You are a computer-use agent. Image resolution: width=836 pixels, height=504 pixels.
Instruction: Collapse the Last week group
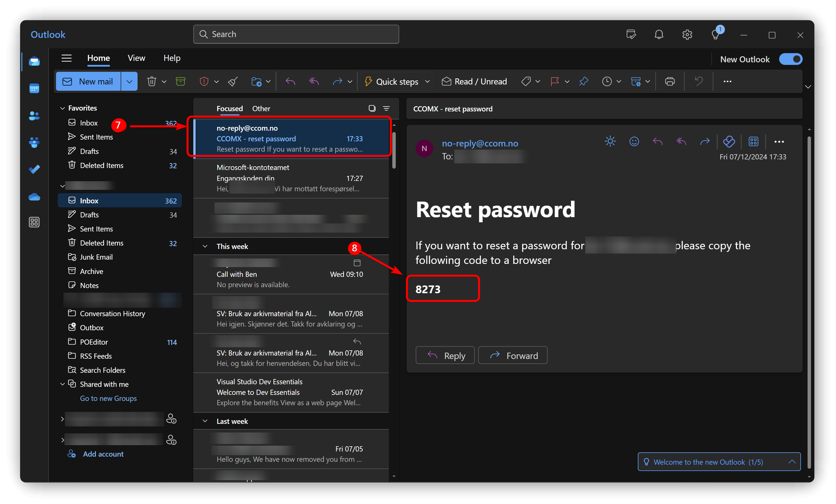[205, 421]
